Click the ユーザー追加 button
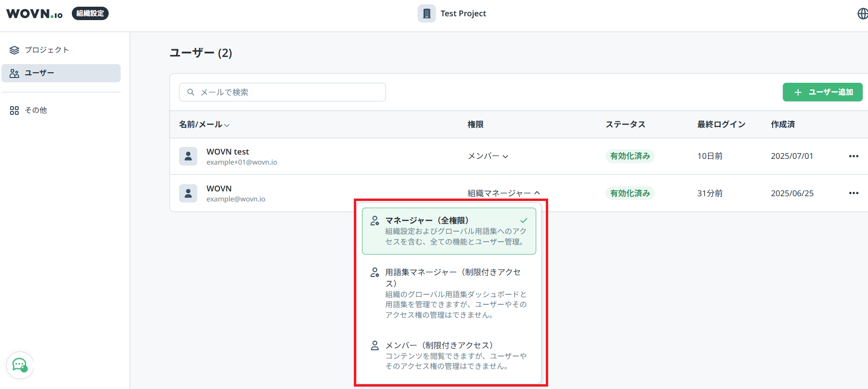Image resolution: width=868 pixels, height=389 pixels. click(x=823, y=92)
